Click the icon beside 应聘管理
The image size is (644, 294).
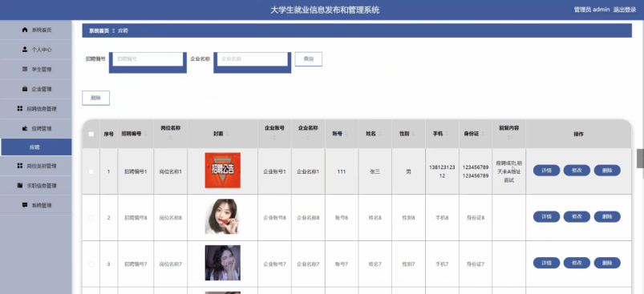[25, 128]
